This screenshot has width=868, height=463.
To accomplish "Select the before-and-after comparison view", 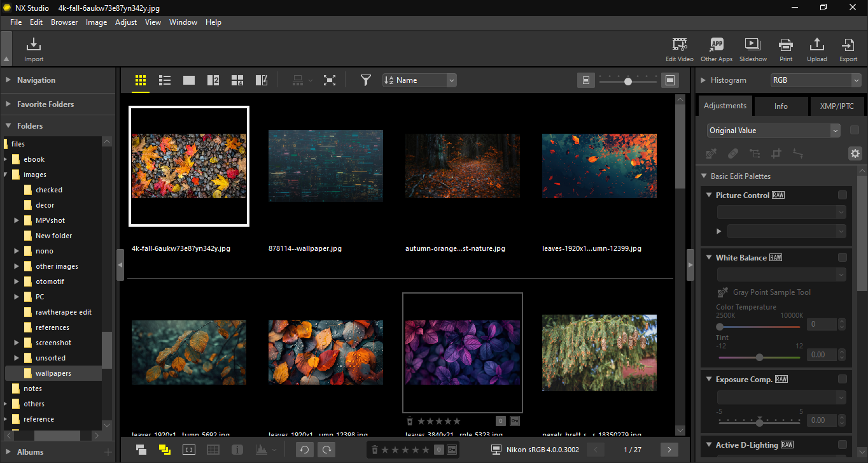I will coord(262,80).
